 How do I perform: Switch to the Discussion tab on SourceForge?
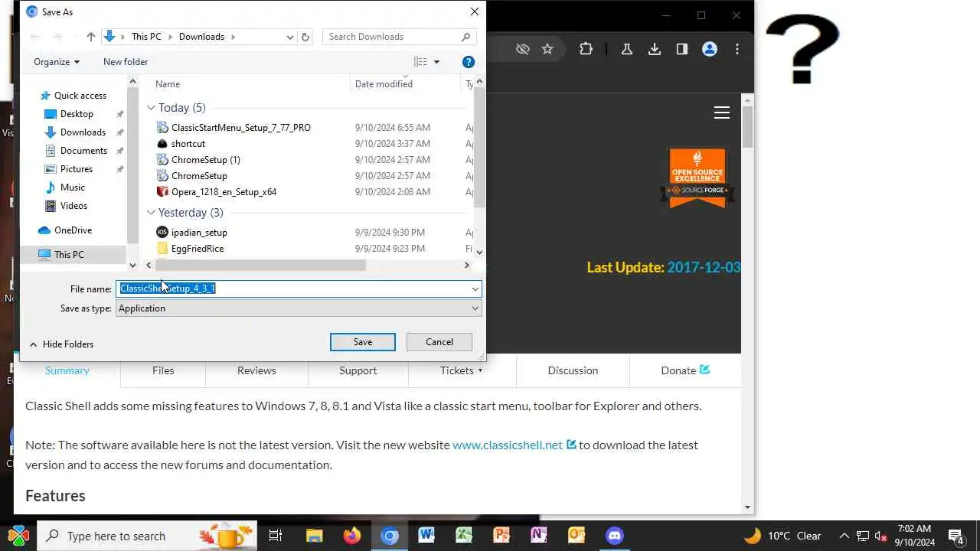(573, 370)
